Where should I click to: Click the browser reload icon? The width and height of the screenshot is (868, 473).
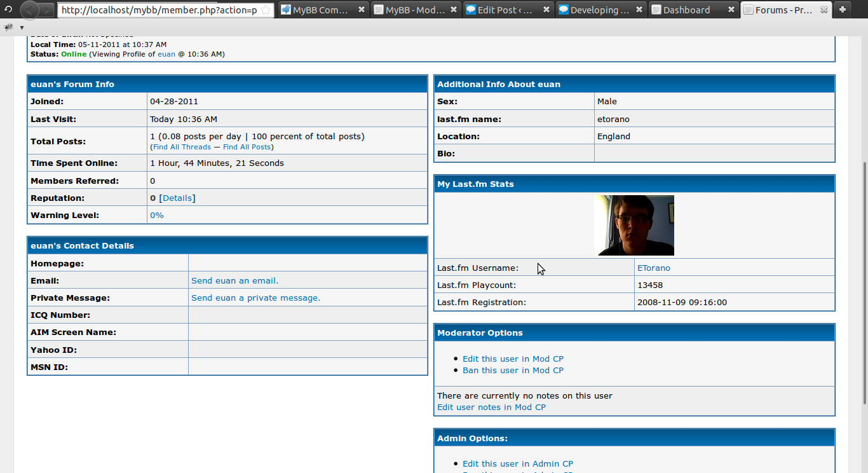click(8, 10)
